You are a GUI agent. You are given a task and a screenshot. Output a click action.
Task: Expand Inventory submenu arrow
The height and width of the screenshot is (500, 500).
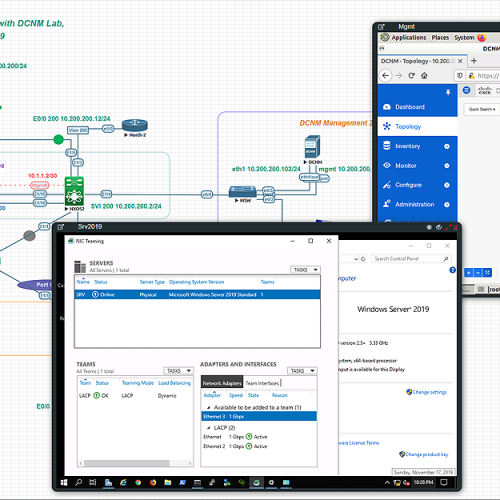click(x=447, y=146)
